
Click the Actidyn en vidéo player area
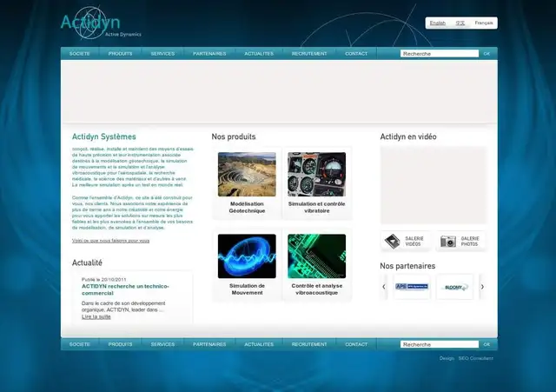[x=434, y=185]
